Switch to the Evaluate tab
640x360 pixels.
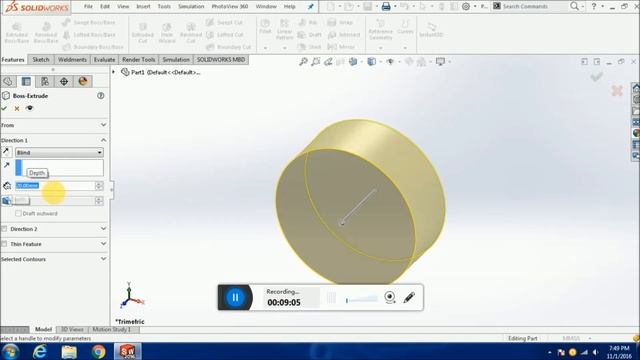point(104,60)
